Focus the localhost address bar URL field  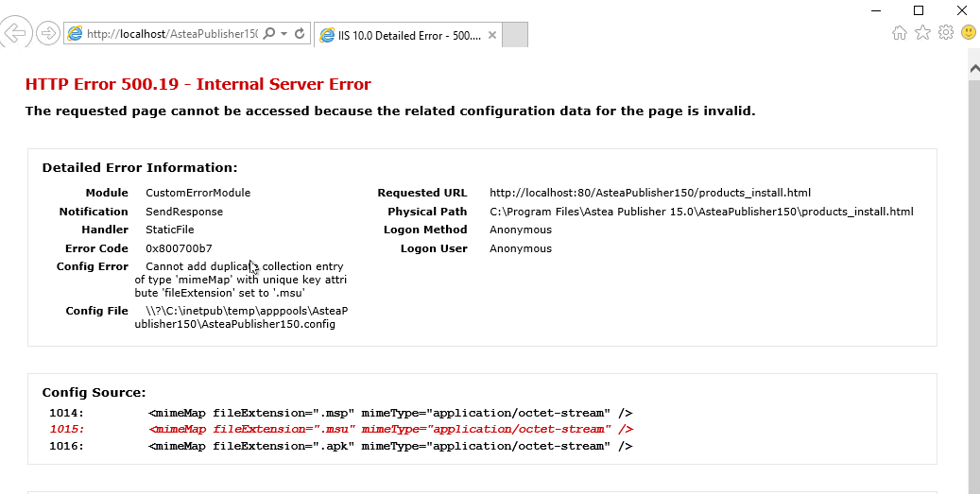pos(172,34)
